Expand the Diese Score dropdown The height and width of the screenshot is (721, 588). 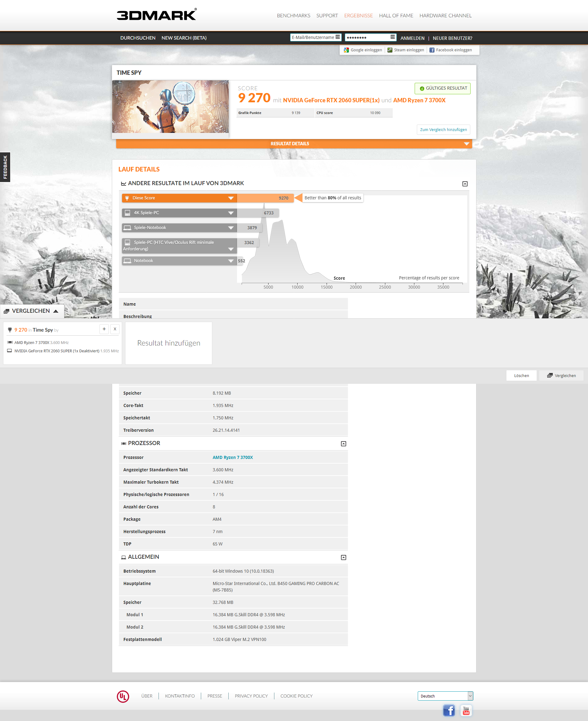point(231,198)
